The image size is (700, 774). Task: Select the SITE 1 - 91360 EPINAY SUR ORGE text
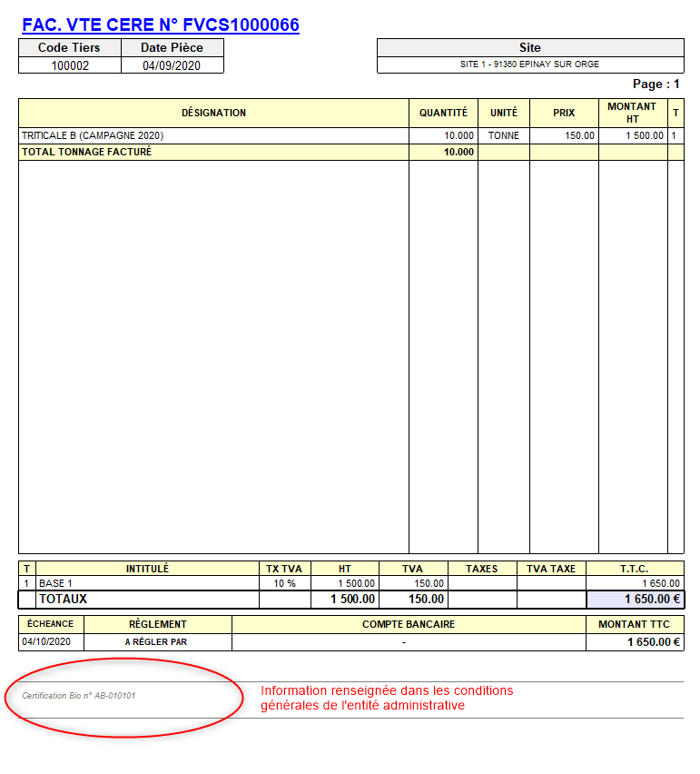[x=529, y=64]
